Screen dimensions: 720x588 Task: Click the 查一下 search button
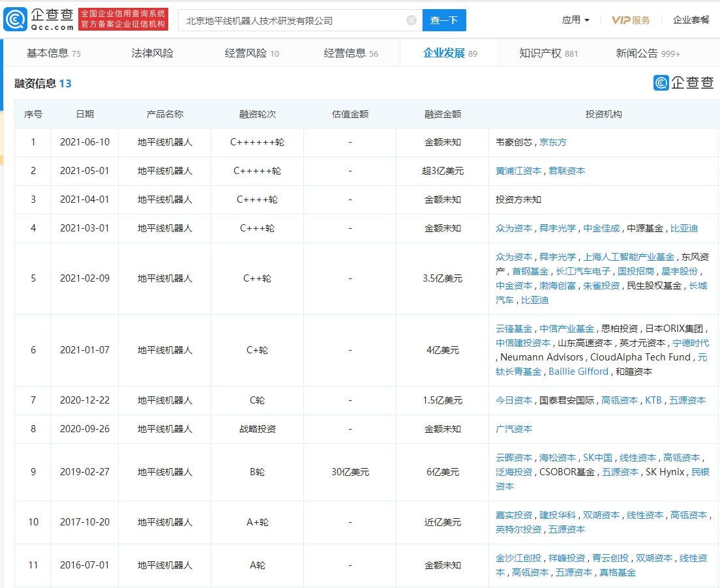coord(444,20)
